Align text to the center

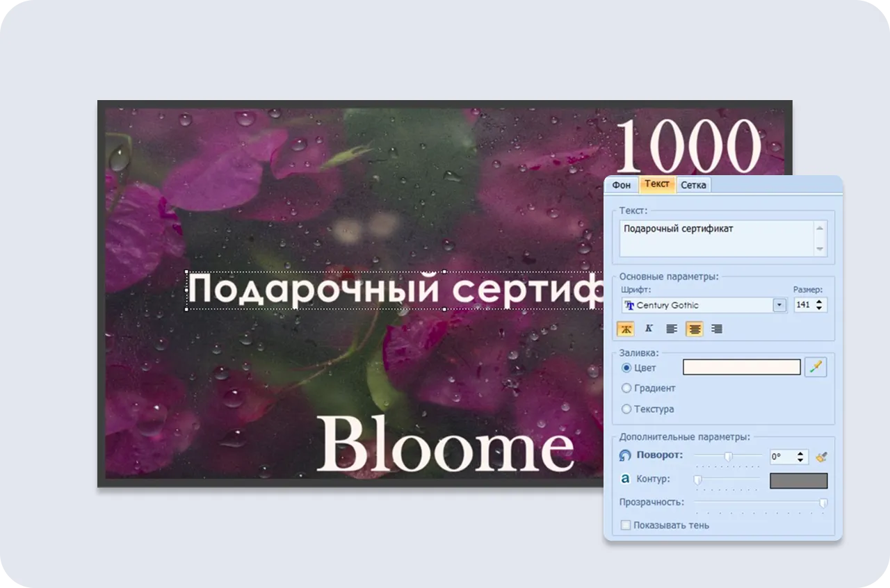[694, 329]
